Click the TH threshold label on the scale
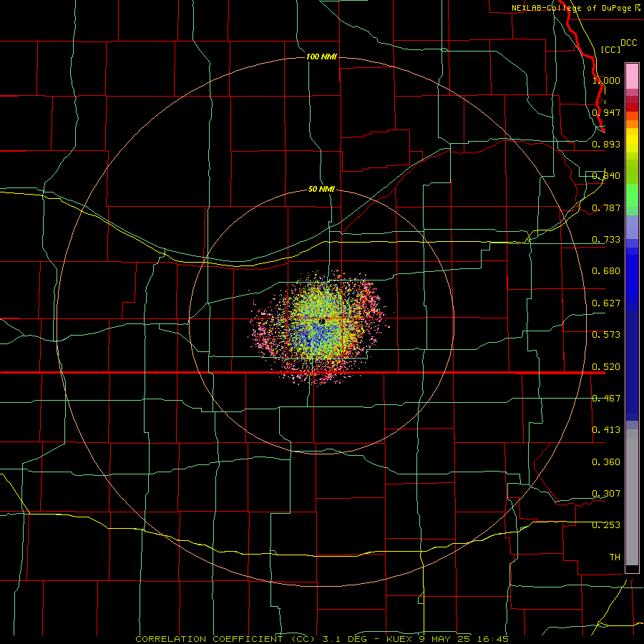The height and width of the screenshot is (644, 644). click(615, 557)
